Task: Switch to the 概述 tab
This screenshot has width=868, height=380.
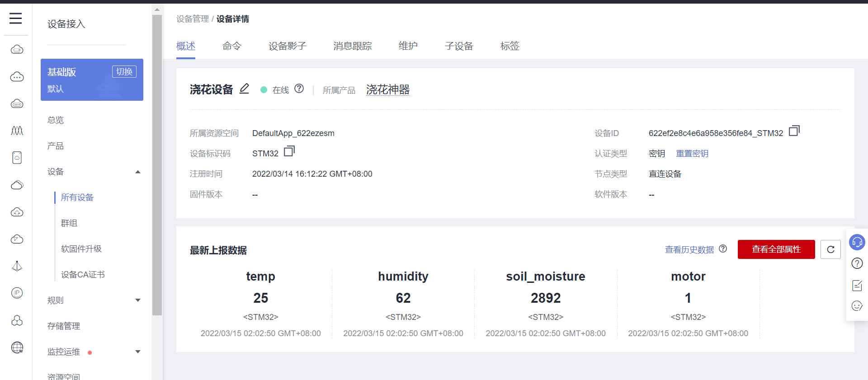Action: coord(186,46)
